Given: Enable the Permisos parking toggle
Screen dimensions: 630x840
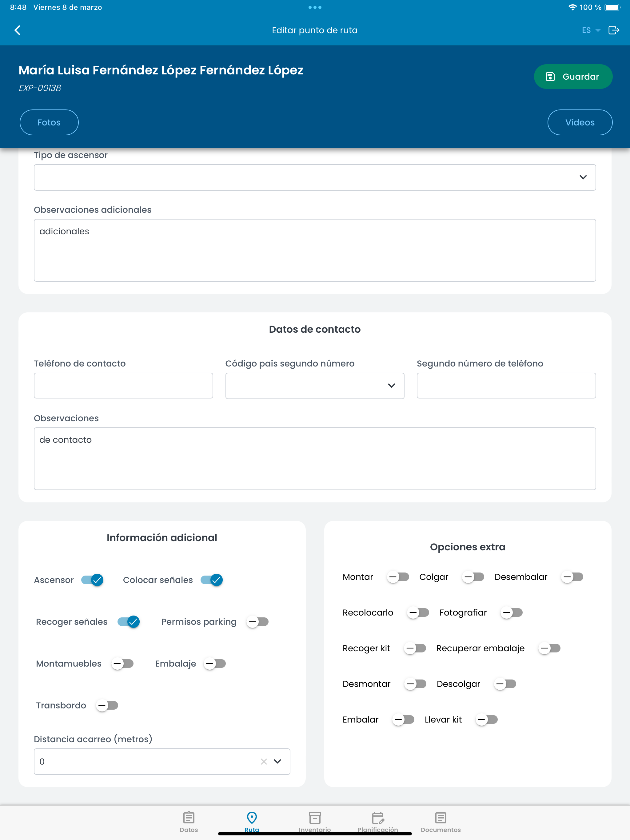Looking at the screenshot, I should click(257, 622).
